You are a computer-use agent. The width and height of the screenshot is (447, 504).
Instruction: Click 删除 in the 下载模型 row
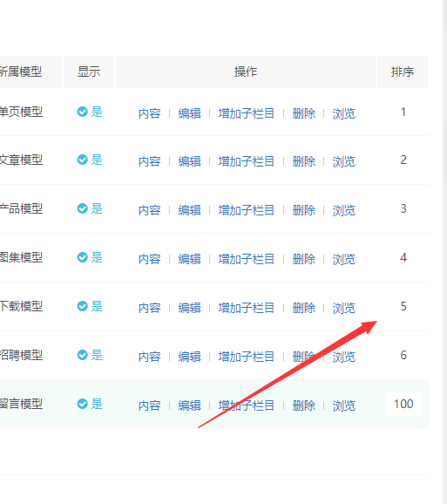tap(304, 308)
